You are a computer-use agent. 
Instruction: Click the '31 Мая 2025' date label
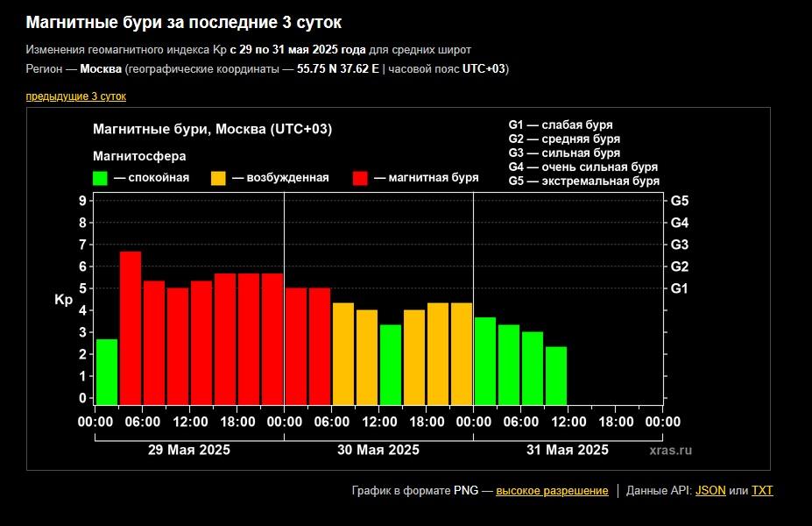coord(568,450)
